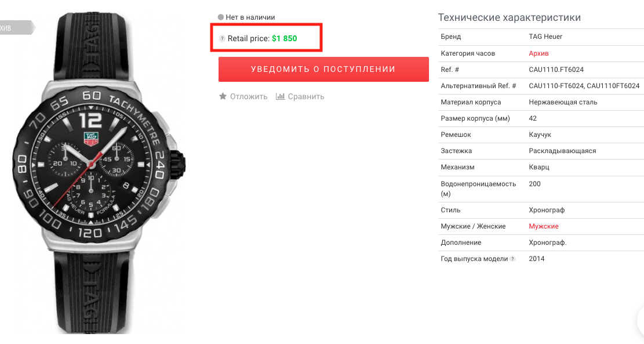Click the bar chart compare icon
Screen dimensions: 644x344
click(x=280, y=96)
